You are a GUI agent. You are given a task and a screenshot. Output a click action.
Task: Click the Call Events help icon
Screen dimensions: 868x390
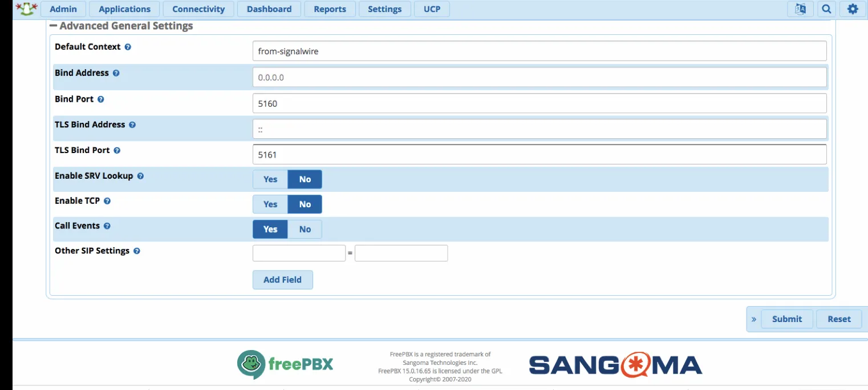(x=107, y=226)
